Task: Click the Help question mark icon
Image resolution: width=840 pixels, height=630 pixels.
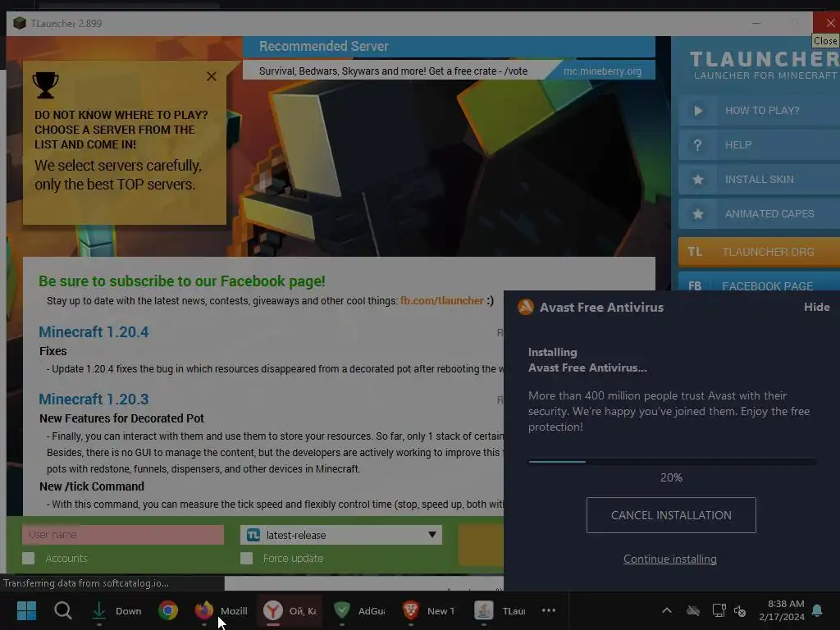Action: 697,145
